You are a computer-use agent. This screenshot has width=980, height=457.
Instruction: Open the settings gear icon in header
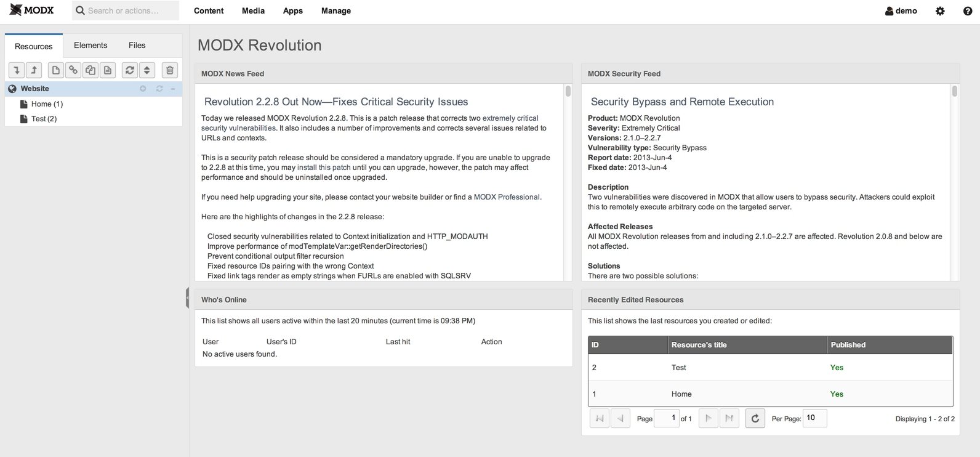940,11
